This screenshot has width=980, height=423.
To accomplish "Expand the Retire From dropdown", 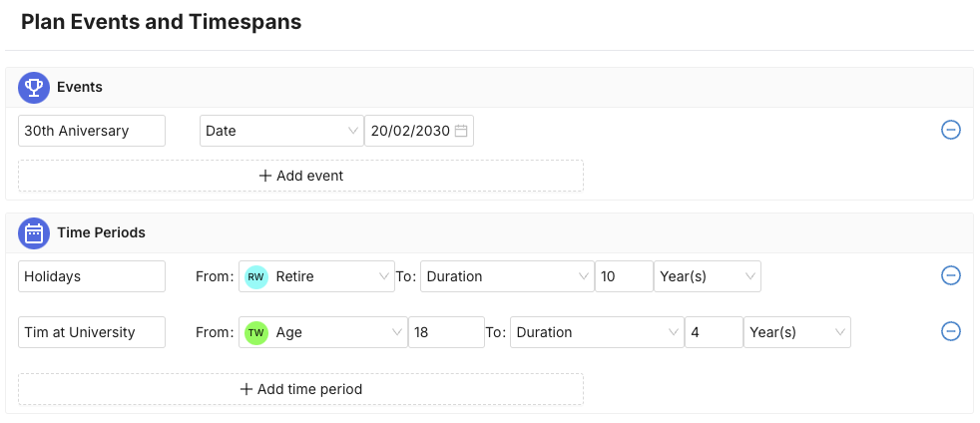I will click(385, 276).
